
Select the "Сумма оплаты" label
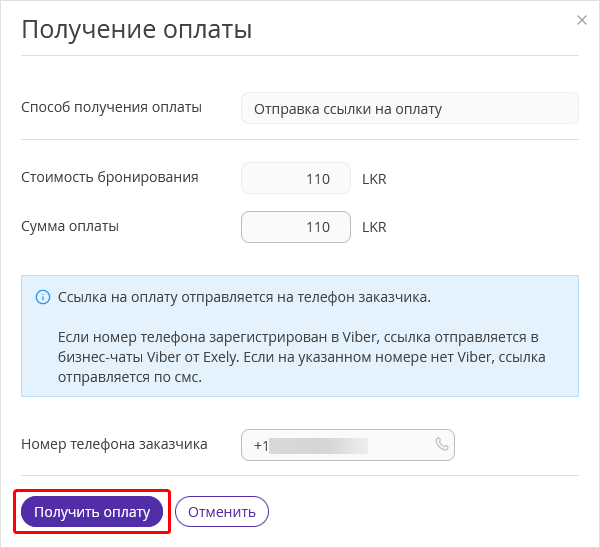pos(70,226)
